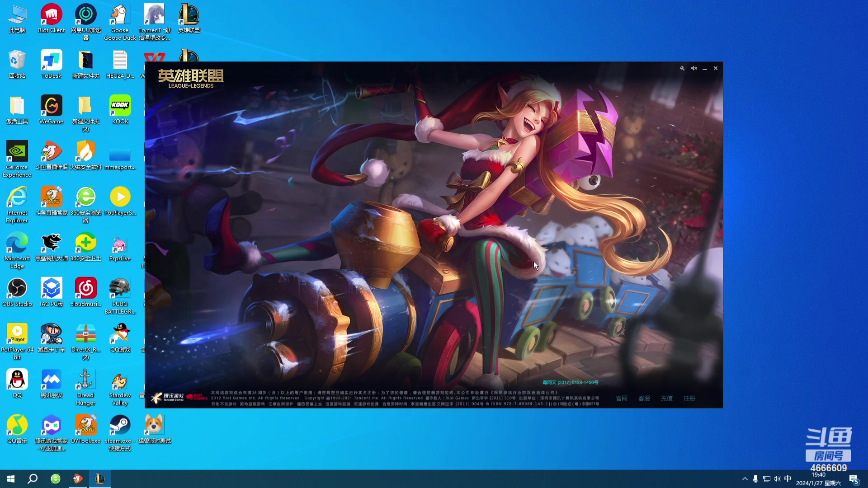
Task: Open the 客服 customer service link
Action: coord(644,399)
